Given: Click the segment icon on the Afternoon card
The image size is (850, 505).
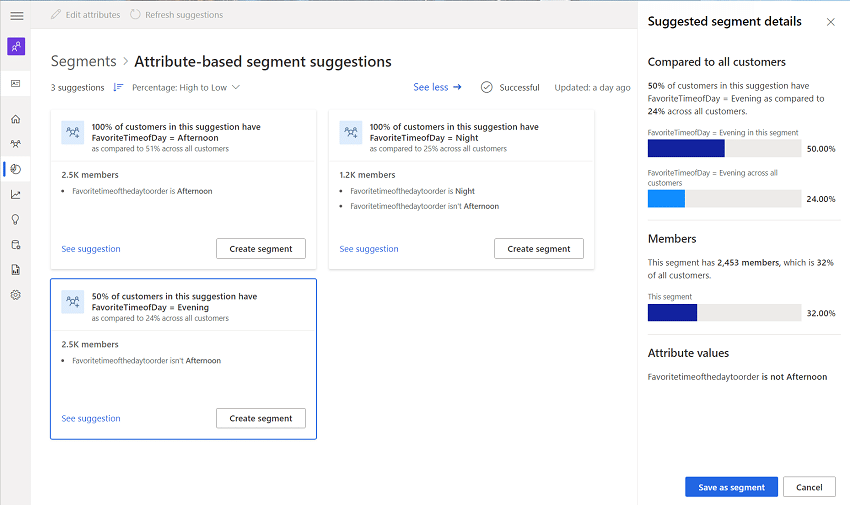Looking at the screenshot, I should pyautogui.click(x=73, y=132).
